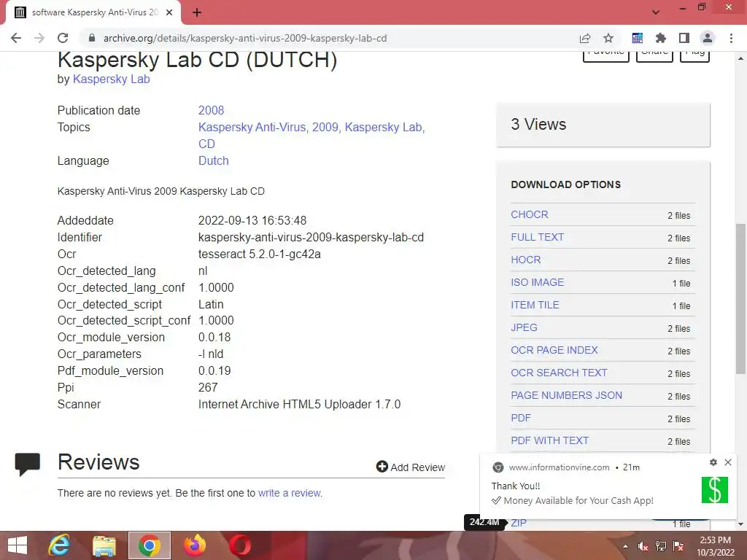Click the muted volume tray icon
This screenshot has width=747, height=560.
click(643, 547)
